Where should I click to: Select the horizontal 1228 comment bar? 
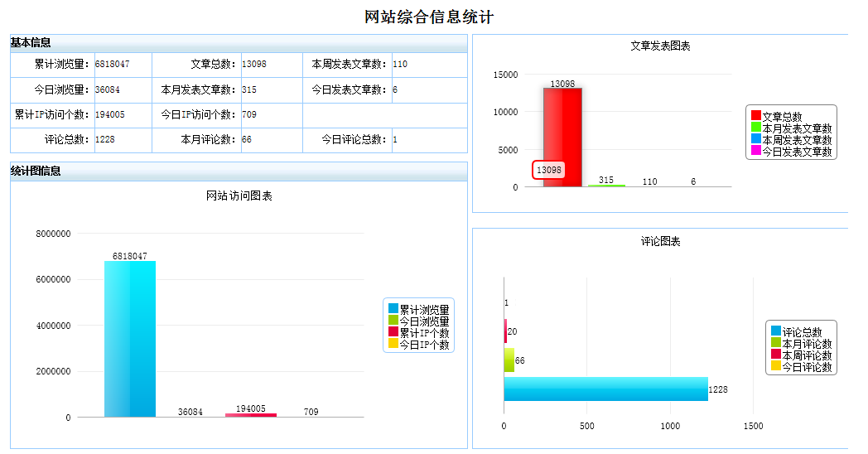[x=605, y=389]
